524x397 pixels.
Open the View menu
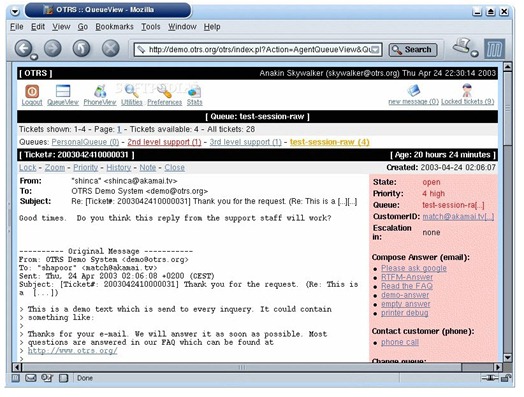click(x=61, y=27)
